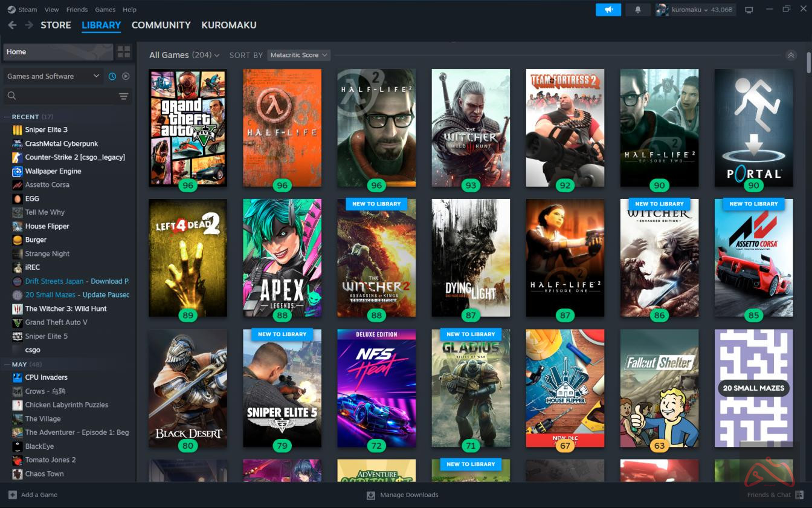
Task: Open the kuromaku account dropdown
Action: click(x=689, y=10)
